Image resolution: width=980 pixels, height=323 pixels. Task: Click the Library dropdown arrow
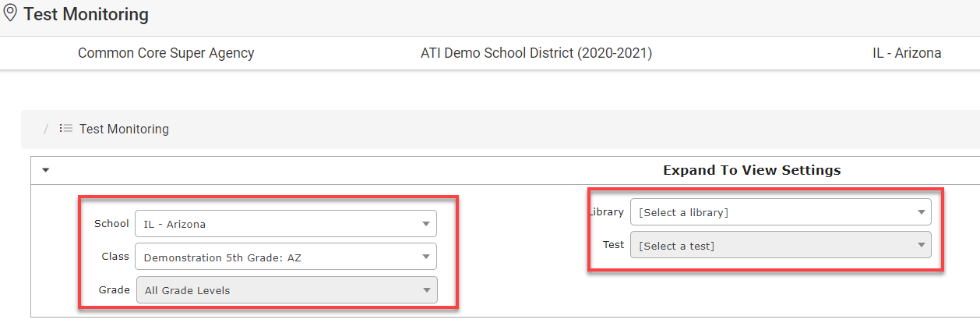click(921, 212)
